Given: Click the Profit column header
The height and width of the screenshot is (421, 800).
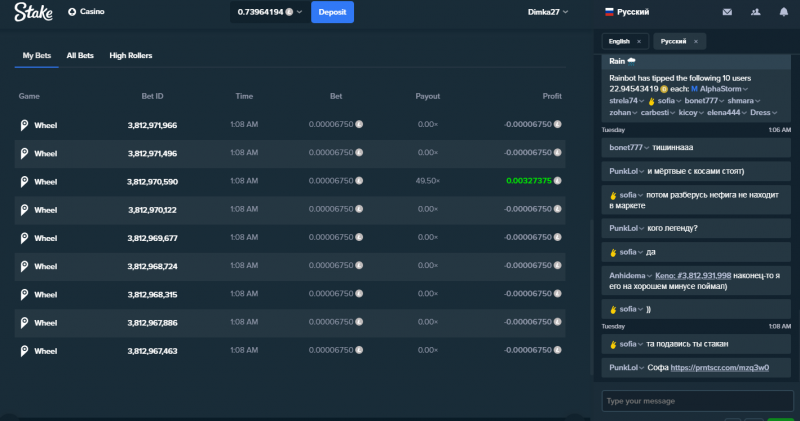Looking at the screenshot, I should (x=552, y=96).
